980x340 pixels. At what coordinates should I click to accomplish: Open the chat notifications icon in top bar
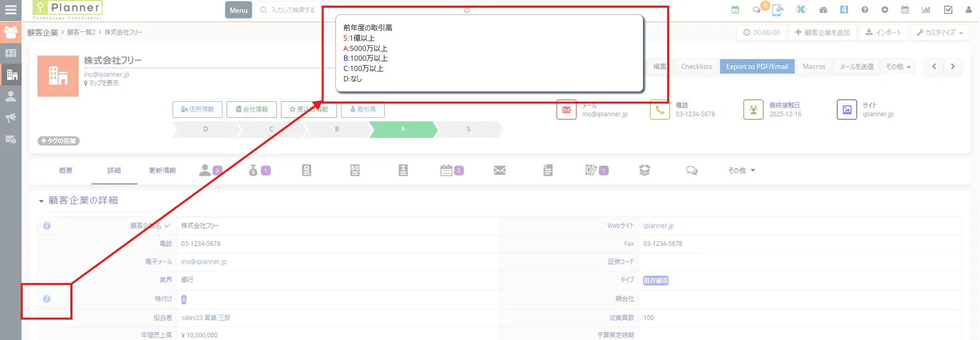757,10
